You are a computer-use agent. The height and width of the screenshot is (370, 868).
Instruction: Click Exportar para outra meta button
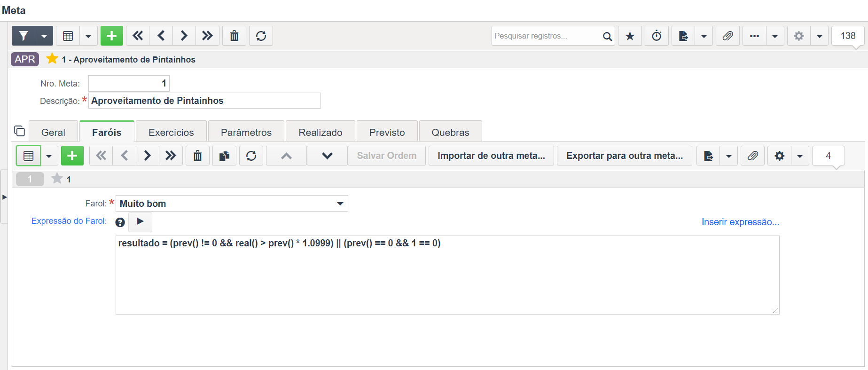[x=625, y=156]
